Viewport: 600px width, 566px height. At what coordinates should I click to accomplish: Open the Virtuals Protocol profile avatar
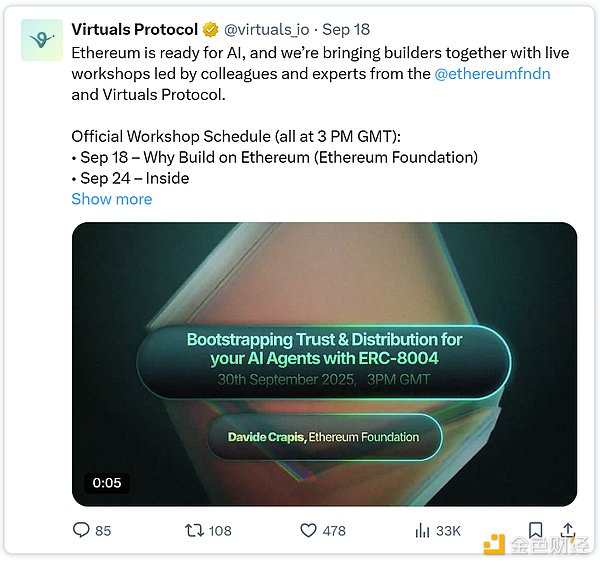(x=41, y=40)
